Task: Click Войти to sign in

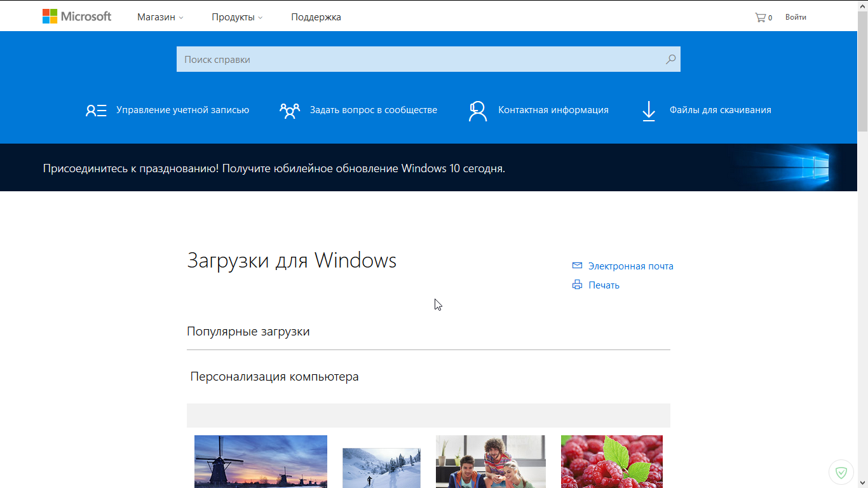Action: pos(796,17)
